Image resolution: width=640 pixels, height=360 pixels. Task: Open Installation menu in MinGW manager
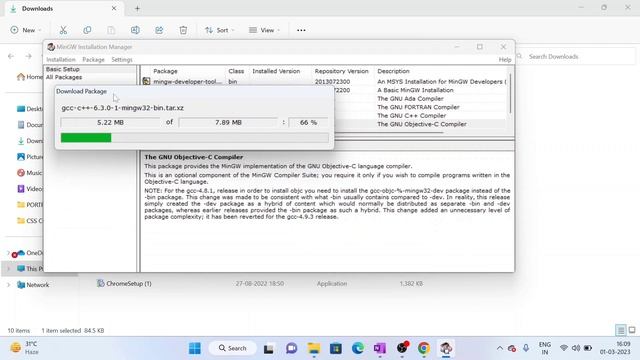pyautogui.click(x=61, y=60)
